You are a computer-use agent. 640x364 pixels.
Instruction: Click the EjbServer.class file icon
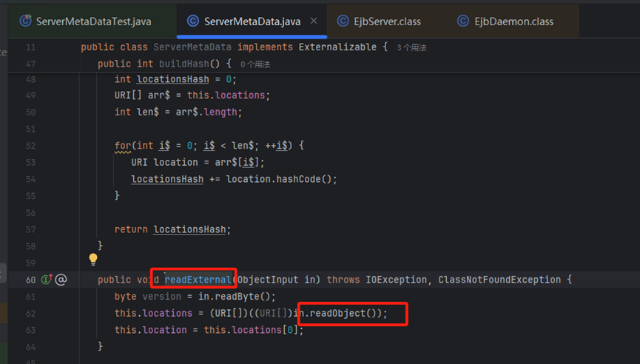pyautogui.click(x=343, y=21)
